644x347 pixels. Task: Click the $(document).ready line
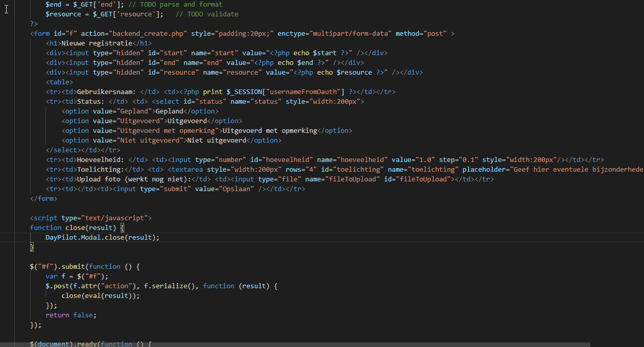(x=91, y=344)
